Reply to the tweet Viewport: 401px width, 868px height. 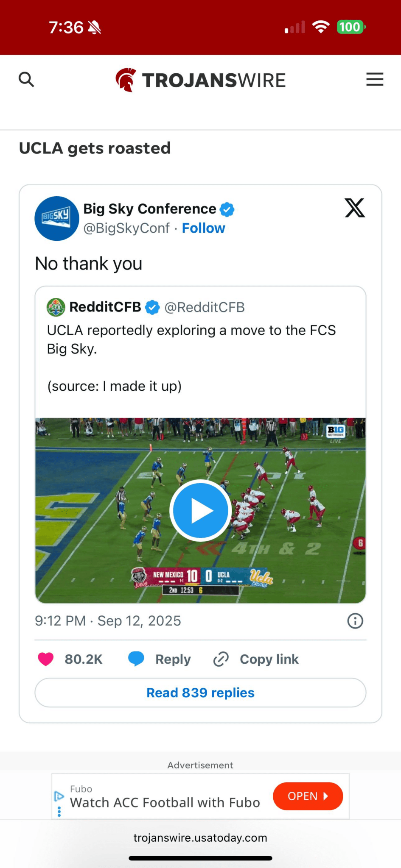(x=160, y=659)
